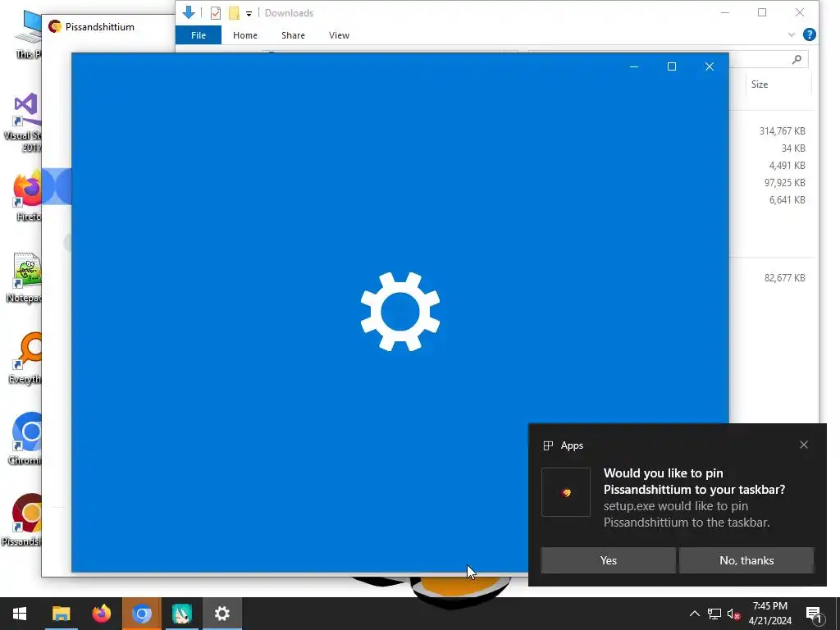
Task: Close the Settings window
Action: (x=710, y=66)
